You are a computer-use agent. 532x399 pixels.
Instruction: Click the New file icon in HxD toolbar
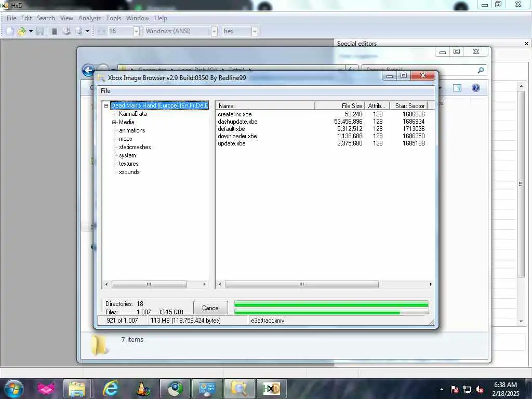(10, 31)
